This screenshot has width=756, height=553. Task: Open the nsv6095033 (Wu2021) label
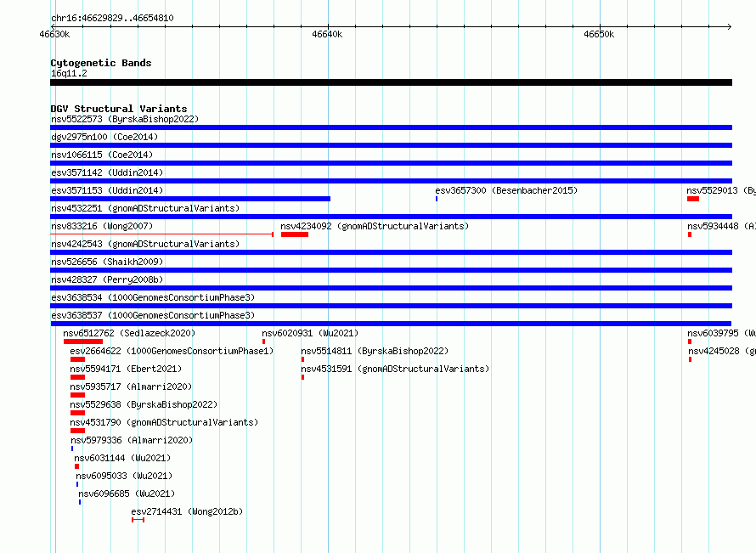click(x=124, y=476)
